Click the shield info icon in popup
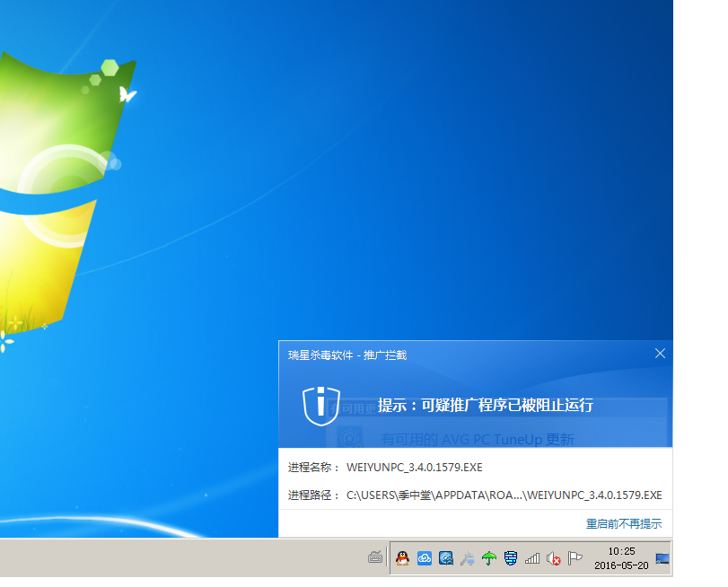 point(321,406)
